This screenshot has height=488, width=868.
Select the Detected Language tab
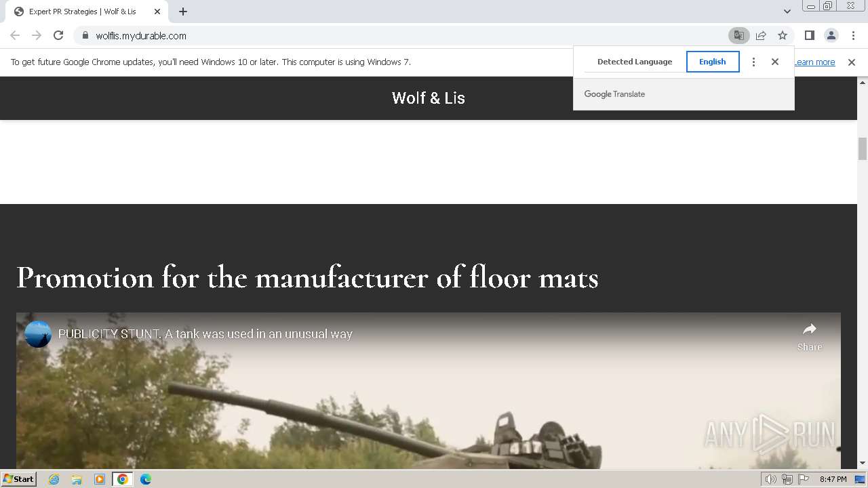[x=635, y=62]
